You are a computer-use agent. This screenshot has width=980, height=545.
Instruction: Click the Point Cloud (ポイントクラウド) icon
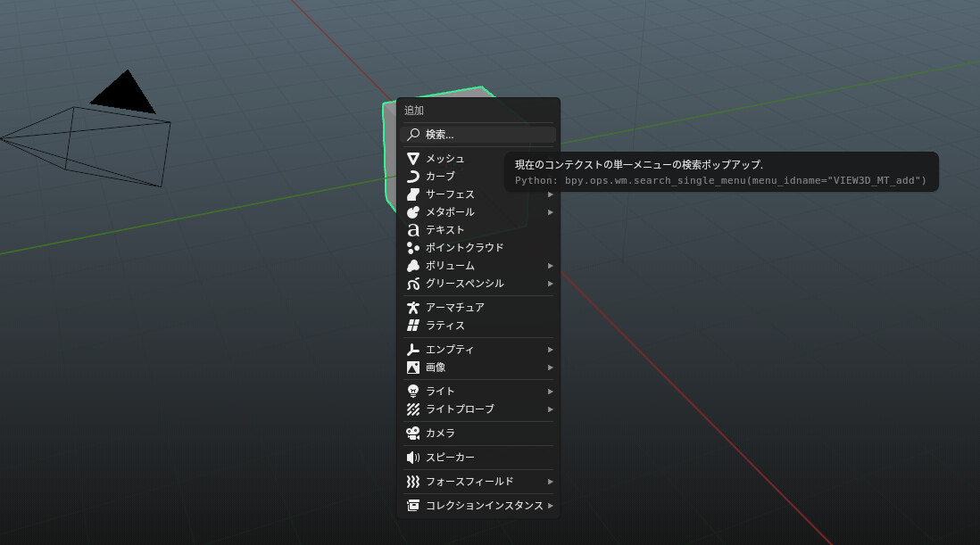point(413,248)
